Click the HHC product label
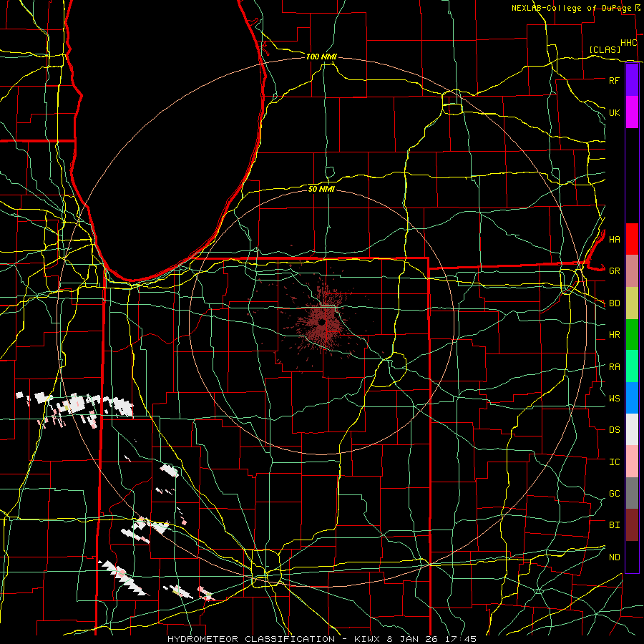 pos(629,43)
